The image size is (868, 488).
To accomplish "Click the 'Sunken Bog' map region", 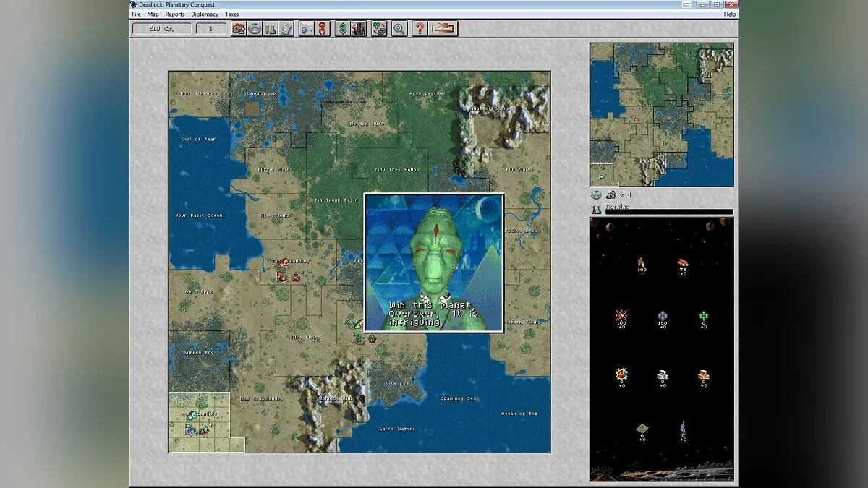I will pos(197,352).
